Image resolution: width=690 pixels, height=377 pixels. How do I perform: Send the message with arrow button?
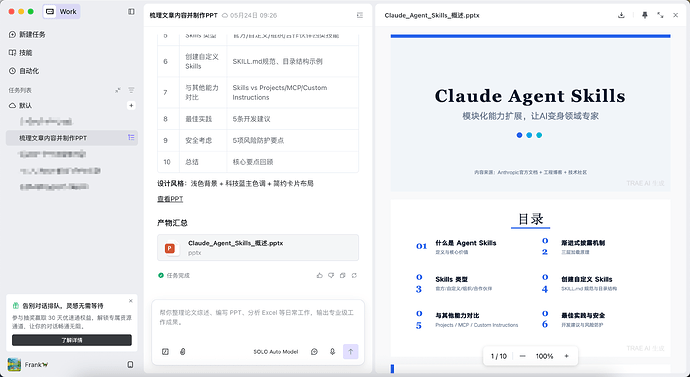(x=351, y=351)
